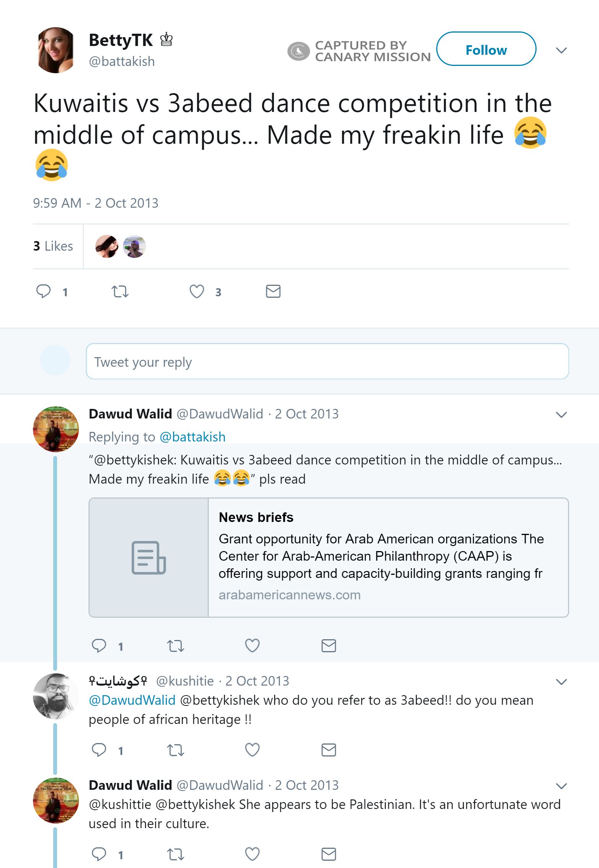Open options chevron on the @kushitie reply
Image resolution: width=599 pixels, height=868 pixels.
(x=561, y=682)
